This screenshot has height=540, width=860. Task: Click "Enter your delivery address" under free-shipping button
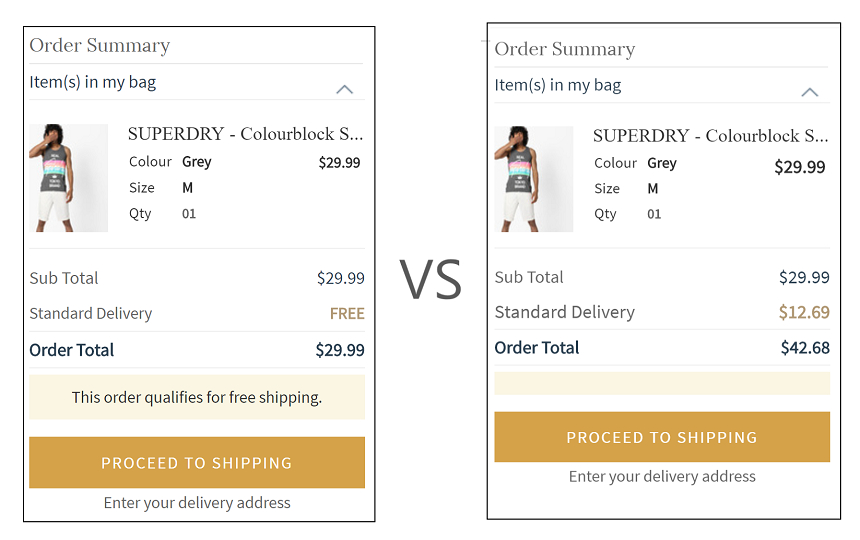point(197,502)
